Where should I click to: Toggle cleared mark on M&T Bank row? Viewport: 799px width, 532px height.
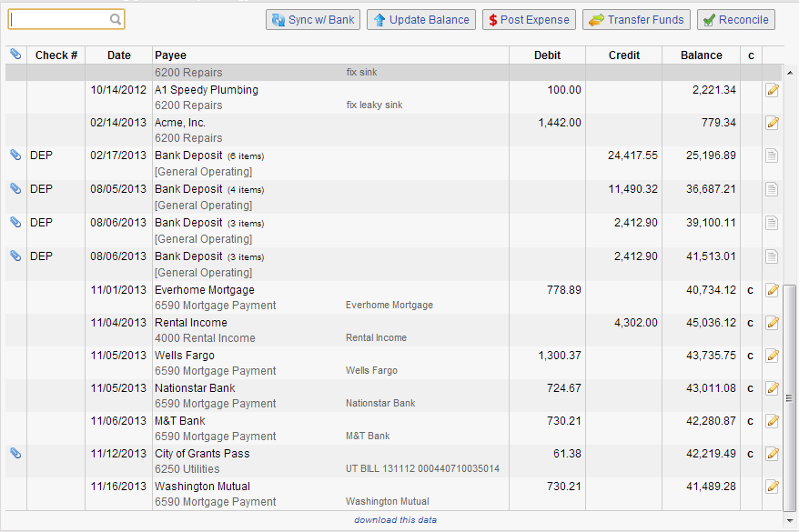pyautogui.click(x=751, y=421)
